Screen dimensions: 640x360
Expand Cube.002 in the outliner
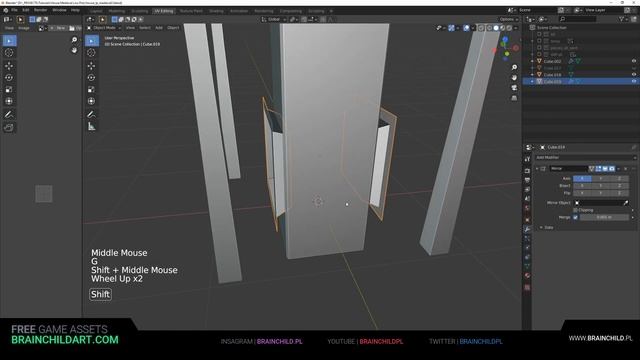(532, 61)
